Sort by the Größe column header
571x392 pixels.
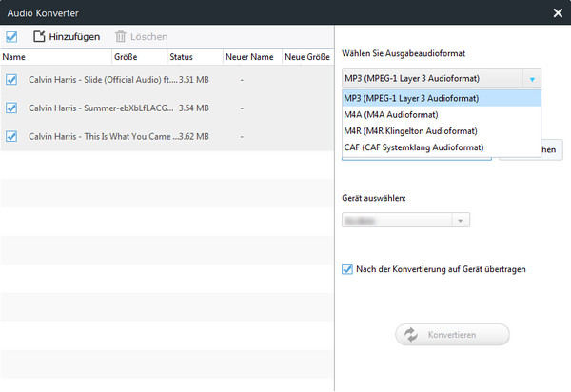140,57
